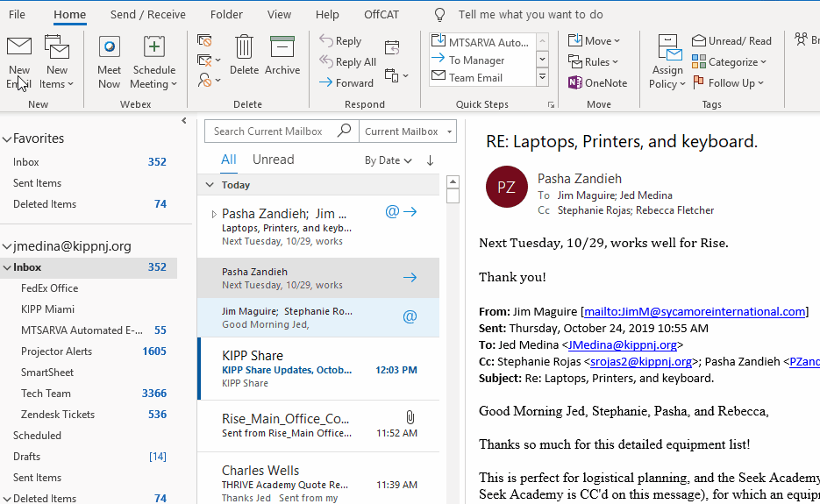Image resolution: width=820 pixels, height=504 pixels.
Task: Click the PZ sender avatar
Action: pyautogui.click(x=506, y=187)
